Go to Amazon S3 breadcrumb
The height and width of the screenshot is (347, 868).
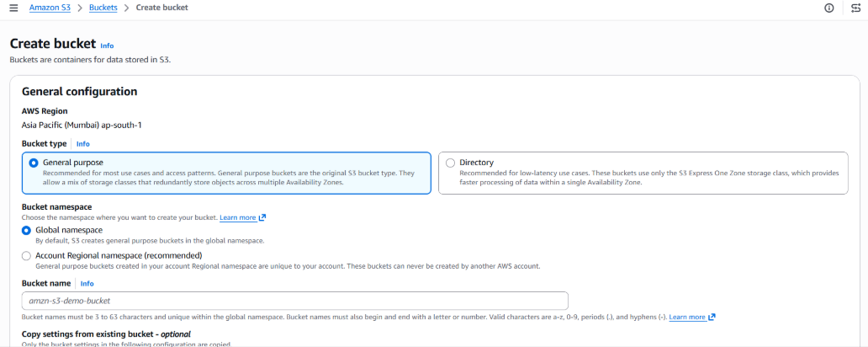50,8
